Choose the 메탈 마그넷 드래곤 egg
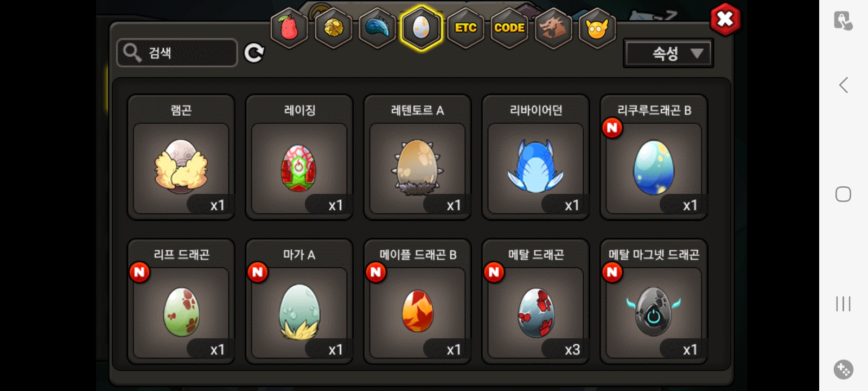868x391 pixels. (x=654, y=301)
